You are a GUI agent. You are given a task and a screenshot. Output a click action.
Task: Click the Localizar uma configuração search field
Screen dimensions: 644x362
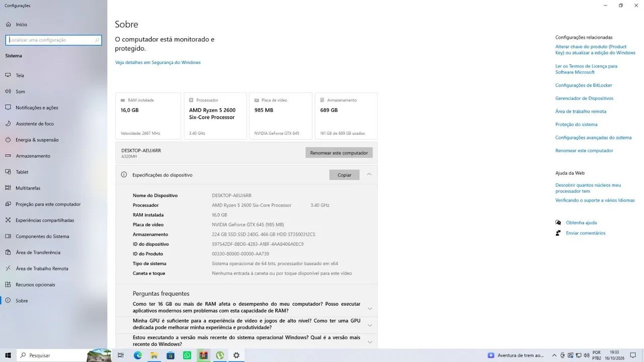click(53, 40)
